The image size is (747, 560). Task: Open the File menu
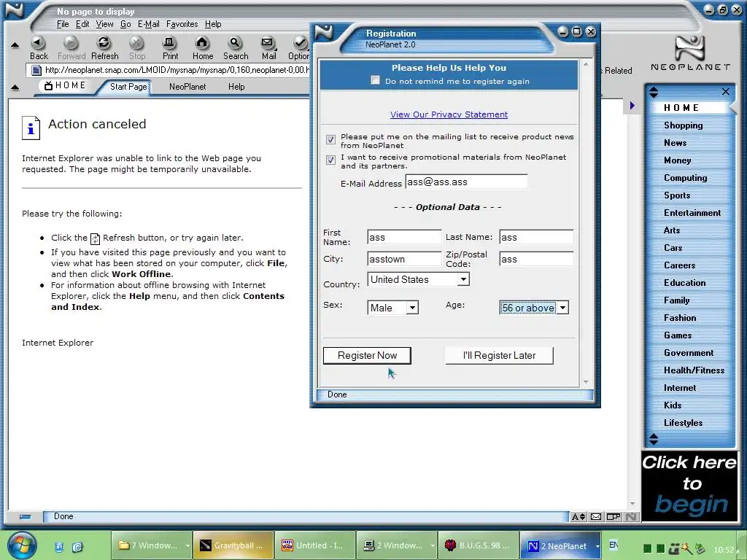coord(63,24)
